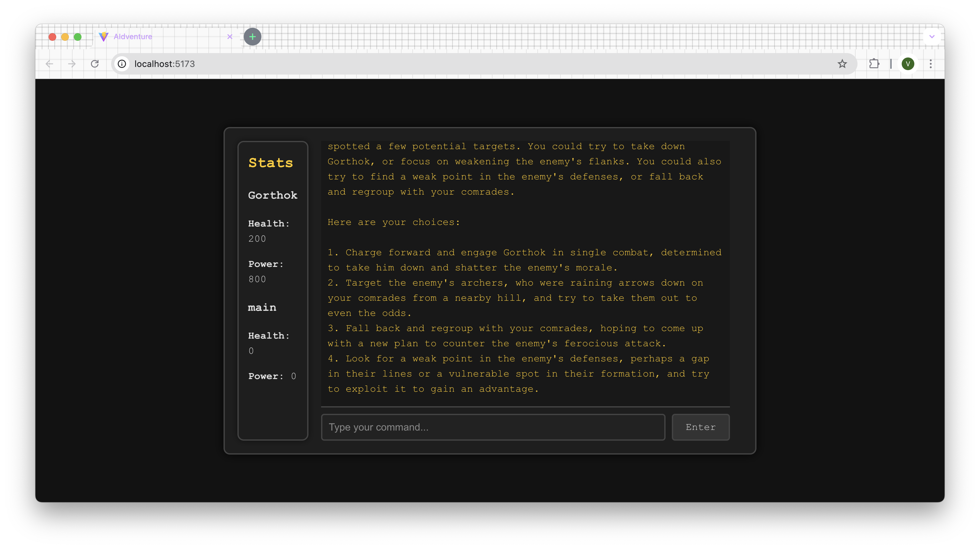The image size is (980, 549).
Task: Click the green fullscreen traffic light button
Action: click(x=78, y=37)
